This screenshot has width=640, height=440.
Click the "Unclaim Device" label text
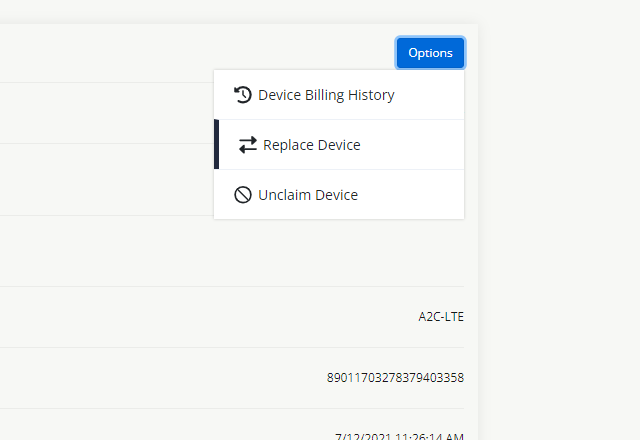point(308,195)
